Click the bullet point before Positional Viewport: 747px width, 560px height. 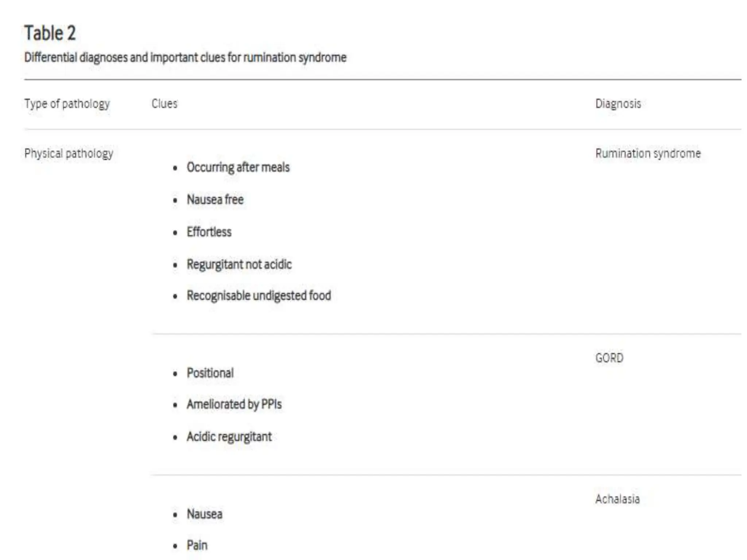click(x=175, y=374)
